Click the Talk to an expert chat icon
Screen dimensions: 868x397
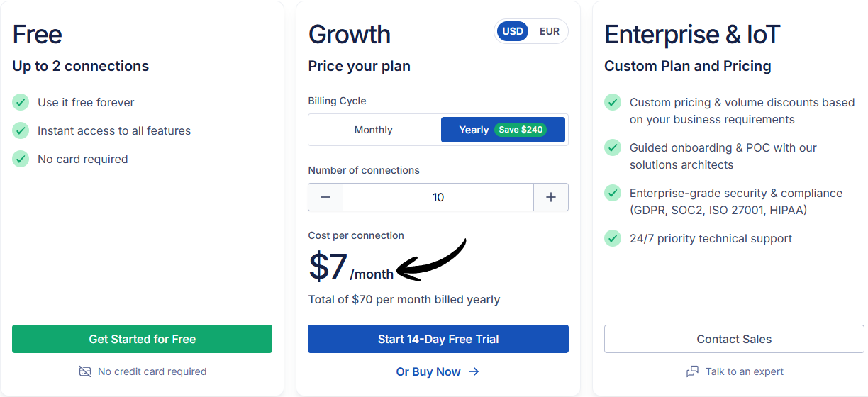click(x=692, y=371)
